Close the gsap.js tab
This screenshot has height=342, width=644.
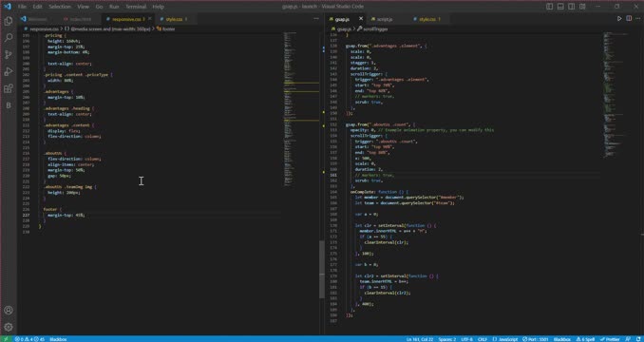pyautogui.click(x=361, y=19)
